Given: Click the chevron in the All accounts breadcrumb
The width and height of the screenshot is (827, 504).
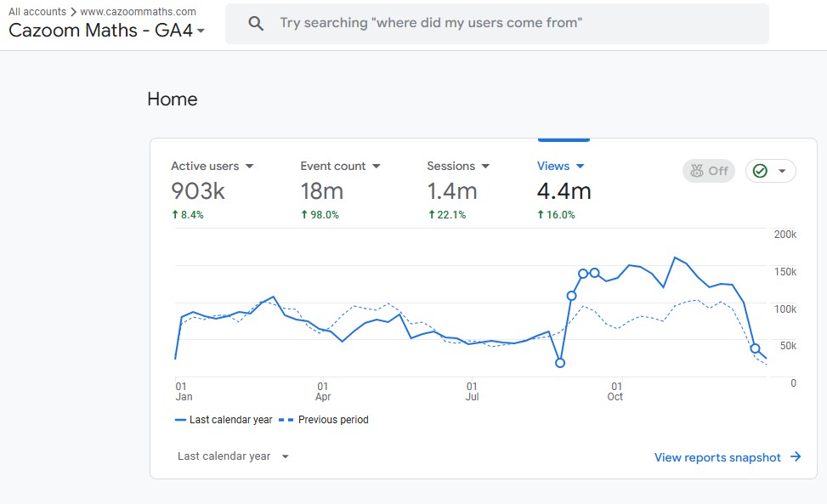Looking at the screenshot, I should pos(73,12).
